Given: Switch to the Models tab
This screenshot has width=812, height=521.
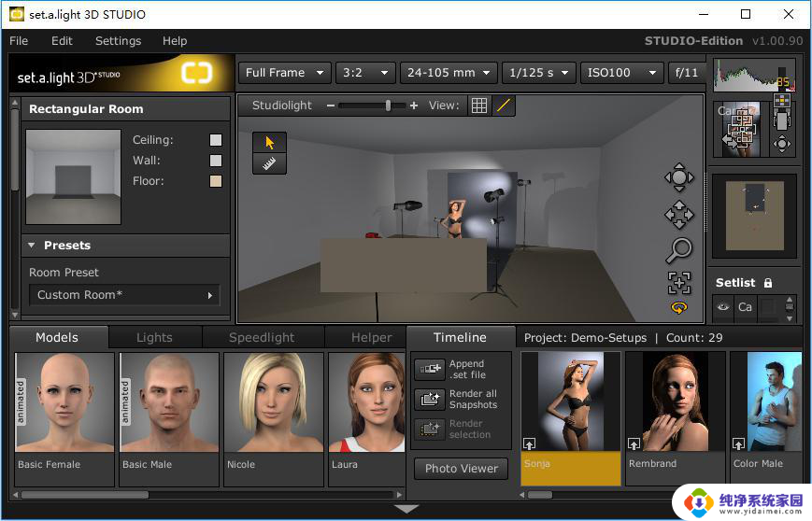Looking at the screenshot, I should point(57,337).
